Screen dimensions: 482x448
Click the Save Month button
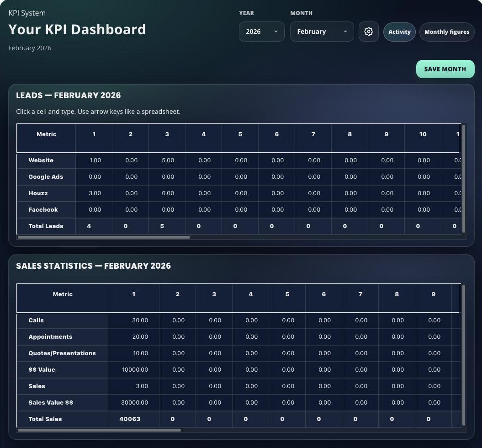pos(445,69)
